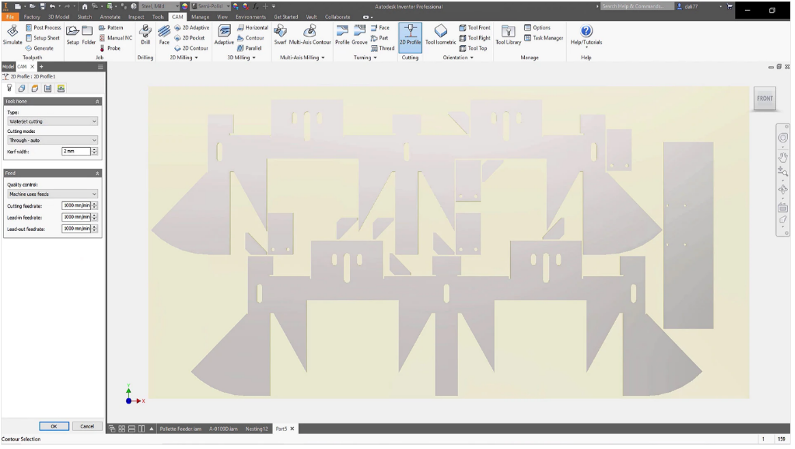Screen dimensions: 795x449
Task: Select the 3D Adaptive milling icon
Action: [225, 34]
